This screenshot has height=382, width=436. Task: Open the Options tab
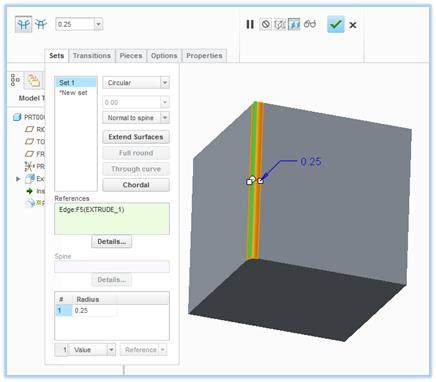tap(164, 56)
